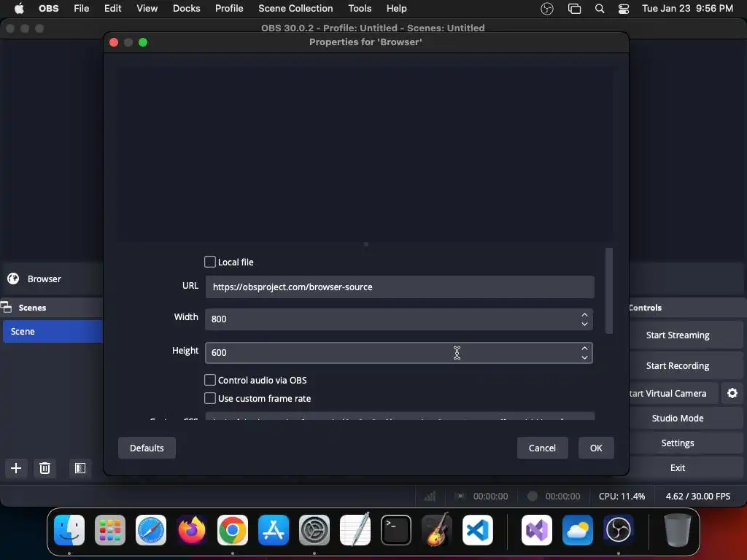Open Terminal from the dock
This screenshot has width=747, height=560.
click(x=396, y=530)
